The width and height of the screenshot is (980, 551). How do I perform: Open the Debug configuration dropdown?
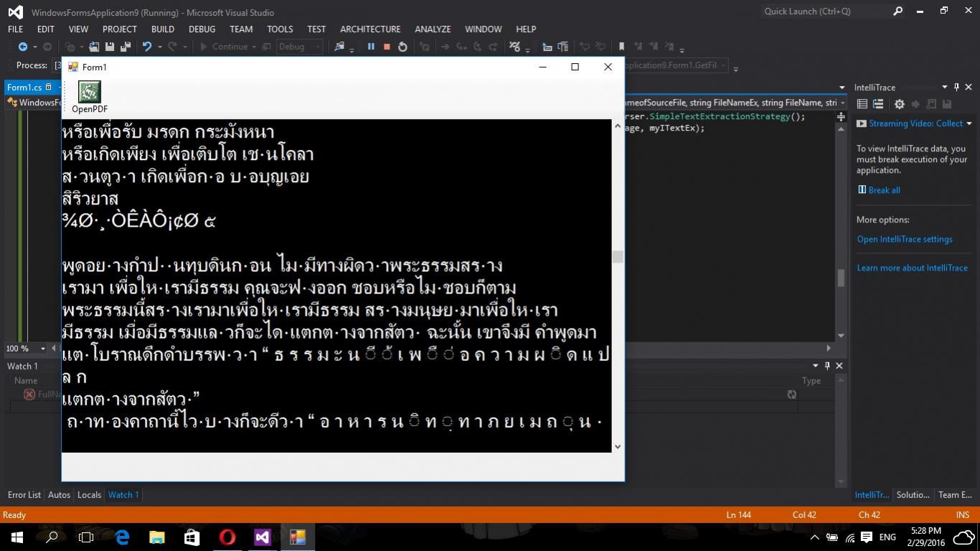coord(299,47)
